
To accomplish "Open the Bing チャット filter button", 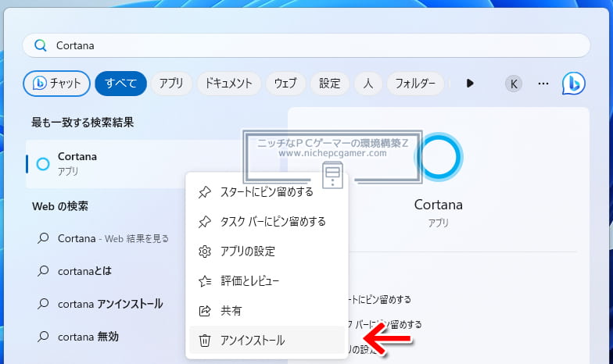I will pyautogui.click(x=56, y=83).
